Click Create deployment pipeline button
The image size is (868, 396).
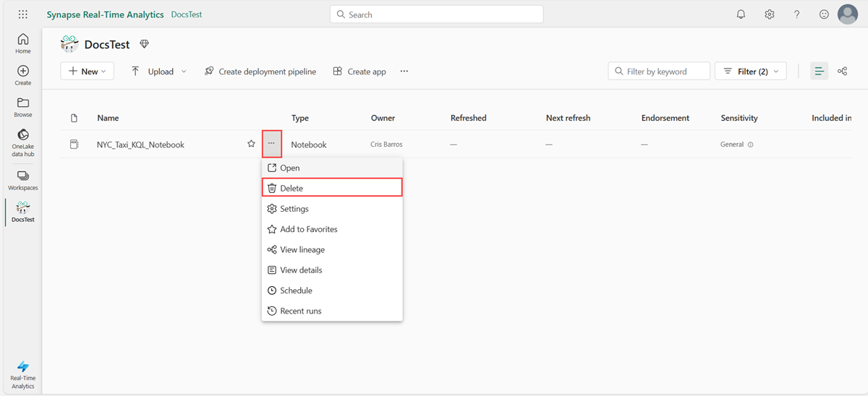pos(260,71)
